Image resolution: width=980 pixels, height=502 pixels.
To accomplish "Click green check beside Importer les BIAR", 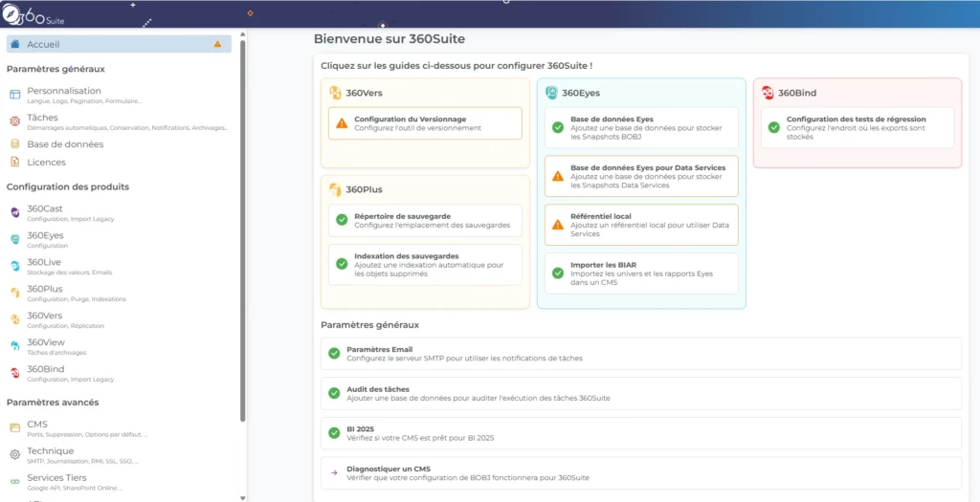I will click(558, 273).
